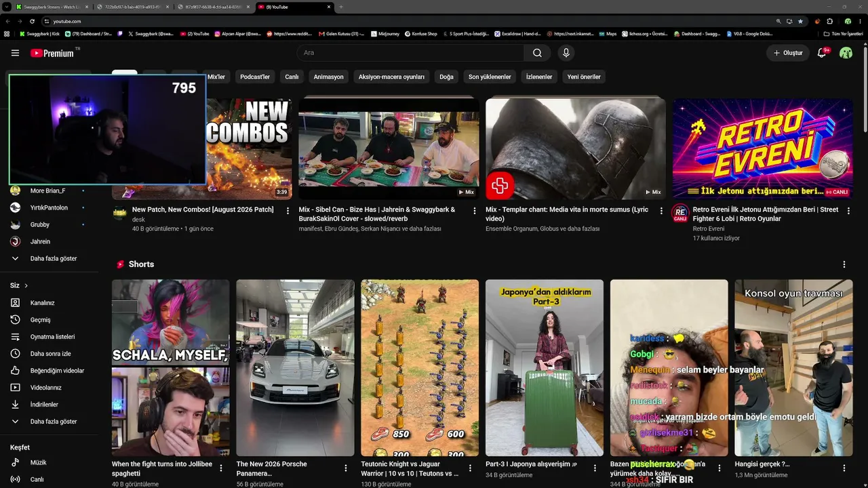Screen dimensions: 868x488
Task: Open options for the Porsche Panamera short
Action: (x=345, y=468)
